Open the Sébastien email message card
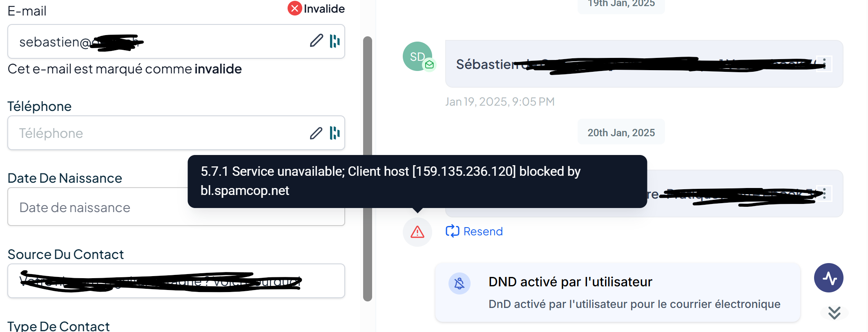Screen dimensions: 868x332 [x=644, y=64]
